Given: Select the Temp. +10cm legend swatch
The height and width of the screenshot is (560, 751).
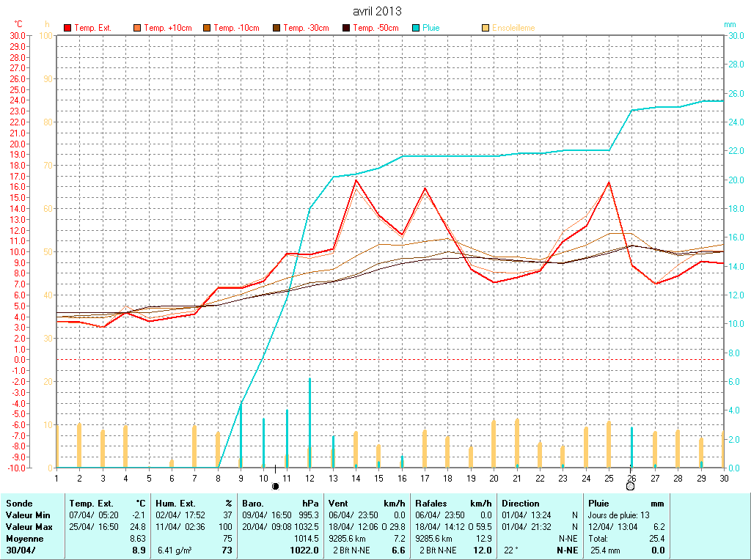Looking at the screenshot, I should coord(137,28).
